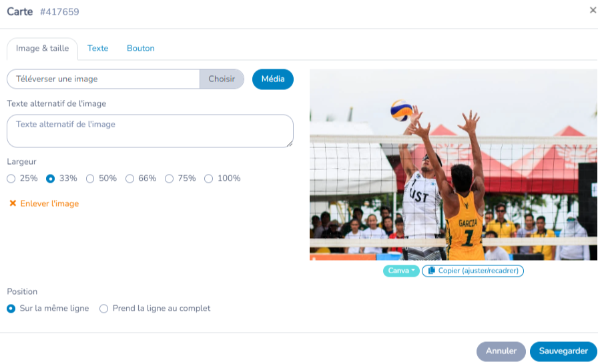The image size is (598, 364).
Task: Select Sur la même ligne position
Action: click(x=11, y=309)
